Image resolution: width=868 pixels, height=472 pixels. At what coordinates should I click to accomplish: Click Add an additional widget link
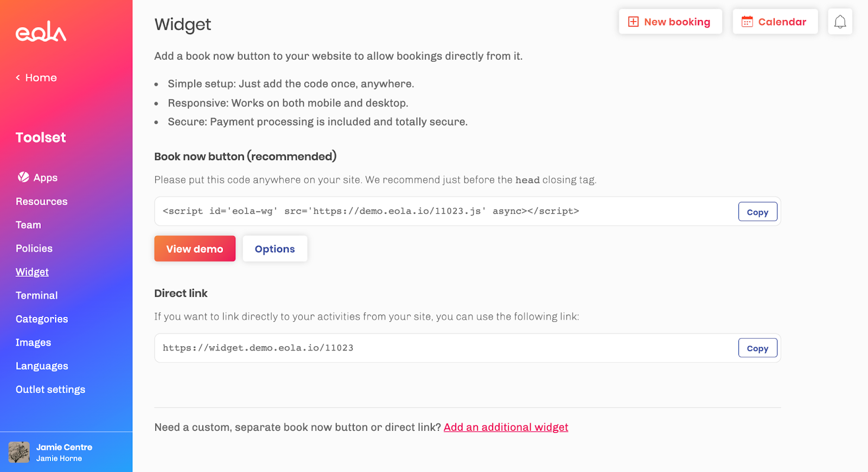point(506,427)
